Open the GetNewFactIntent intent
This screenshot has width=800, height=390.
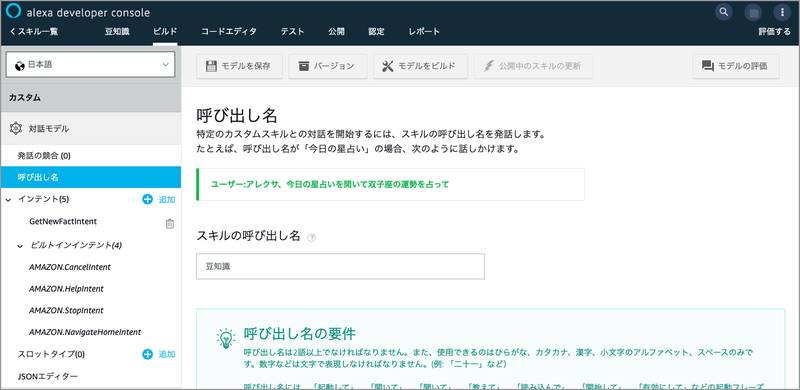(63, 222)
